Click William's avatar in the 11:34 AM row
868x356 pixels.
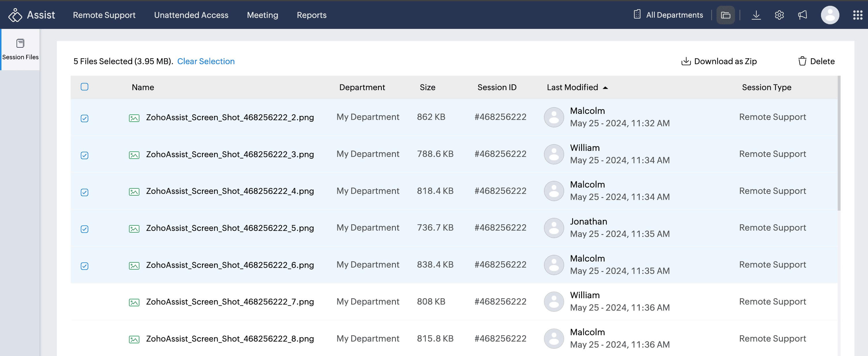[x=554, y=154]
